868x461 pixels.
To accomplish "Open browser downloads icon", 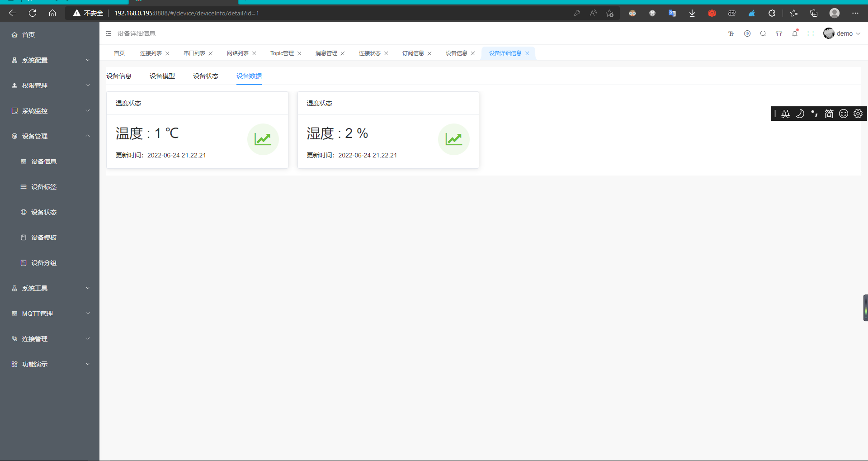I will (692, 13).
